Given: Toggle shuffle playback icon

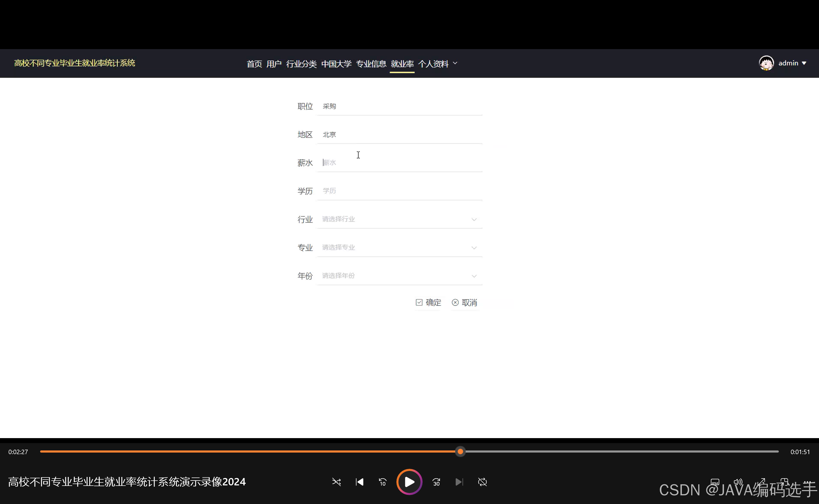Looking at the screenshot, I should (x=336, y=482).
